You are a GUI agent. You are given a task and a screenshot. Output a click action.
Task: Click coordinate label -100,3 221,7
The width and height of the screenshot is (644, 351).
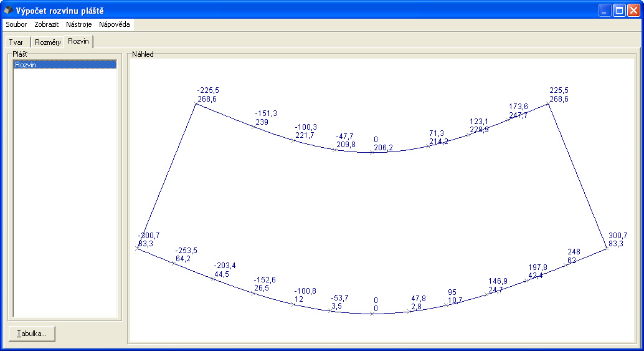click(x=306, y=131)
